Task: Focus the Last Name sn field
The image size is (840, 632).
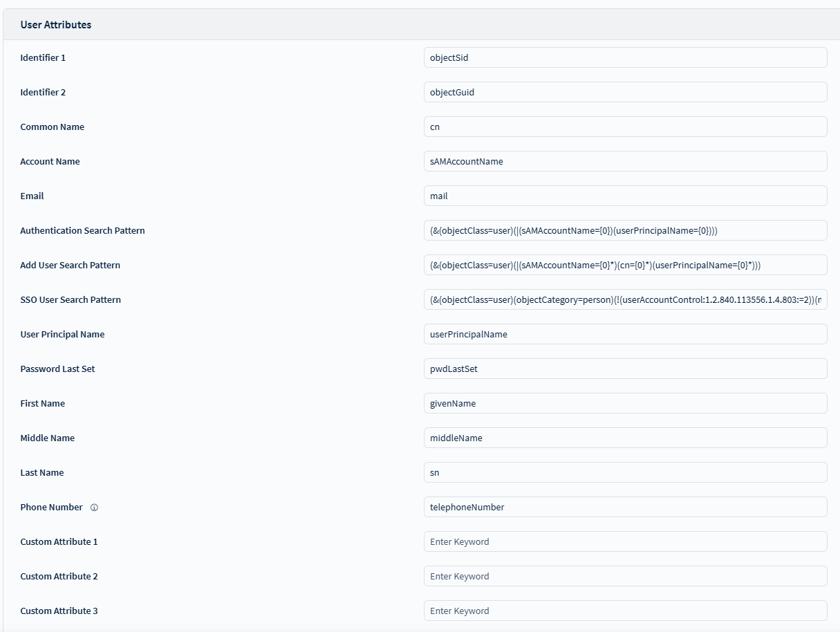Action: (x=625, y=472)
